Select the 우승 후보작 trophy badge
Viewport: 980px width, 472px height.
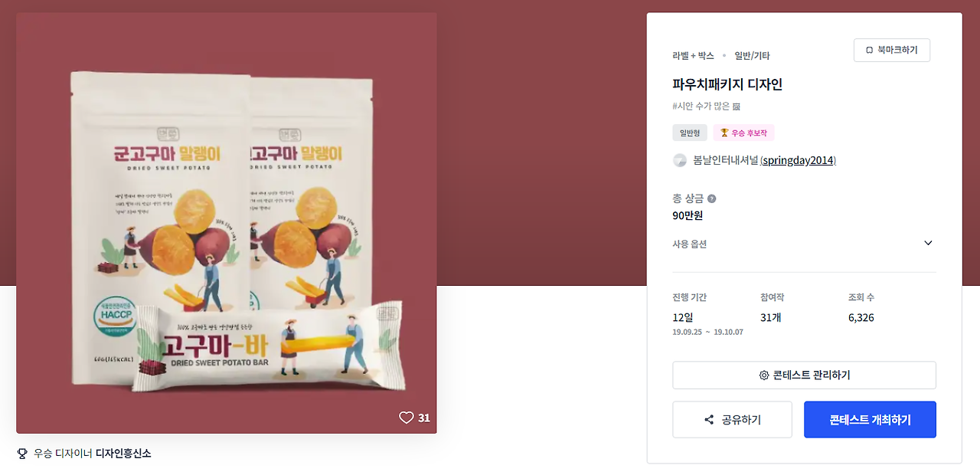(744, 133)
